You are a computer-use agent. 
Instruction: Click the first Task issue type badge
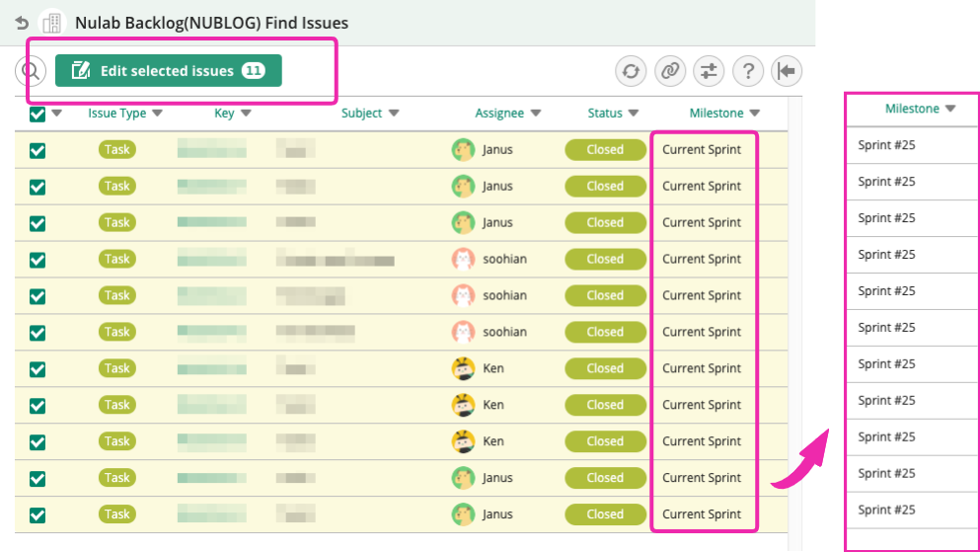pos(116,150)
